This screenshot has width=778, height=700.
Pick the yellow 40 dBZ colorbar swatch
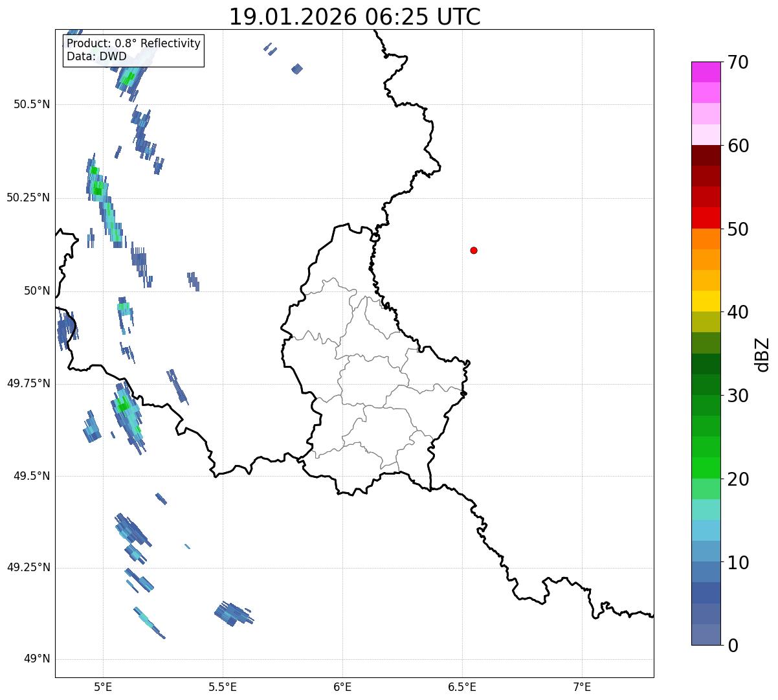click(x=706, y=301)
